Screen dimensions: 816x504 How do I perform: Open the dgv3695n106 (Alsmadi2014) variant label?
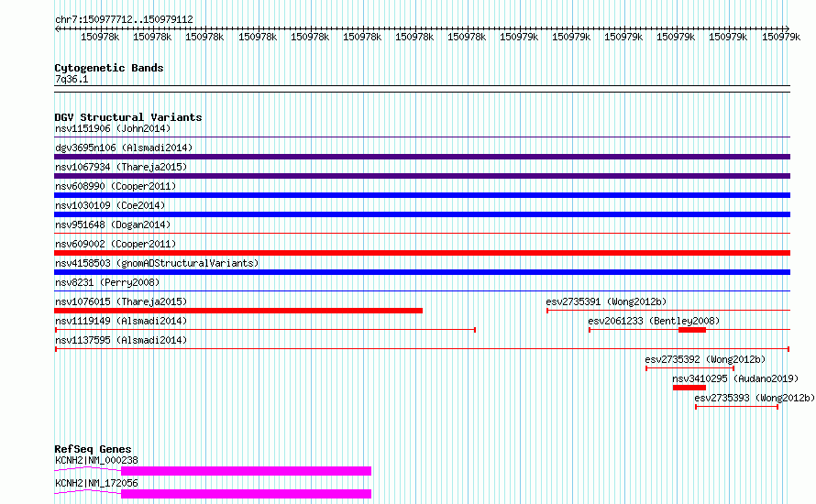124,148
